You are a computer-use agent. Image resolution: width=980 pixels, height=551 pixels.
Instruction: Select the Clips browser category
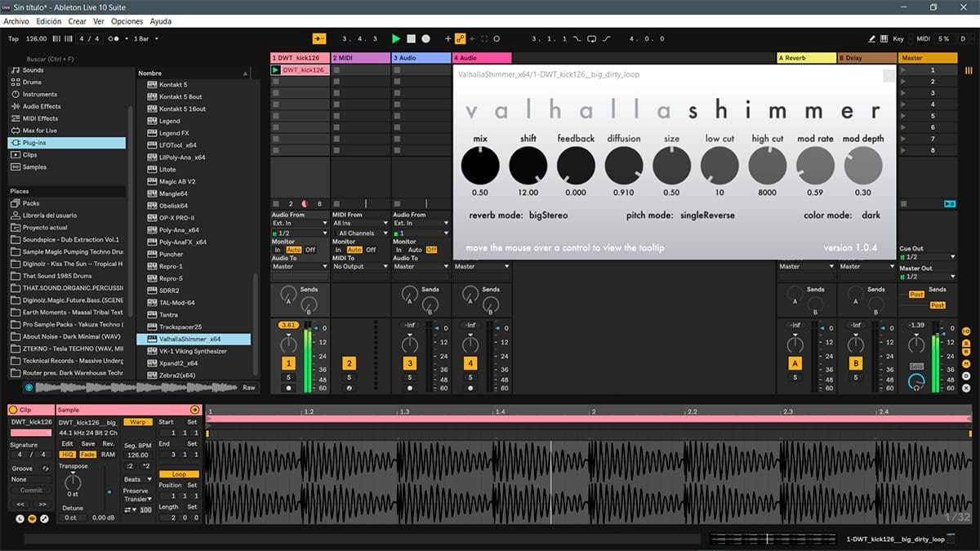tap(67, 155)
